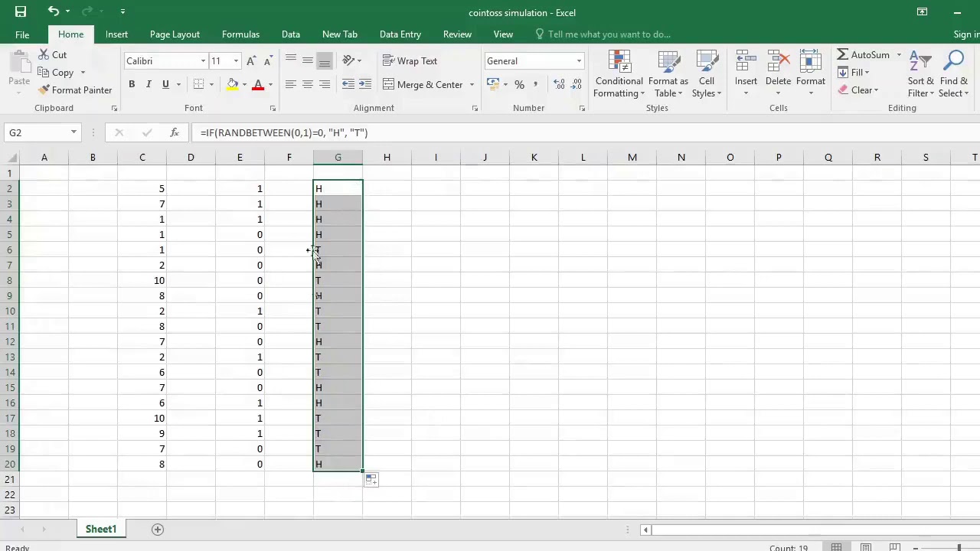
Task: Click the Paste clipboard icon
Action: click(19, 64)
